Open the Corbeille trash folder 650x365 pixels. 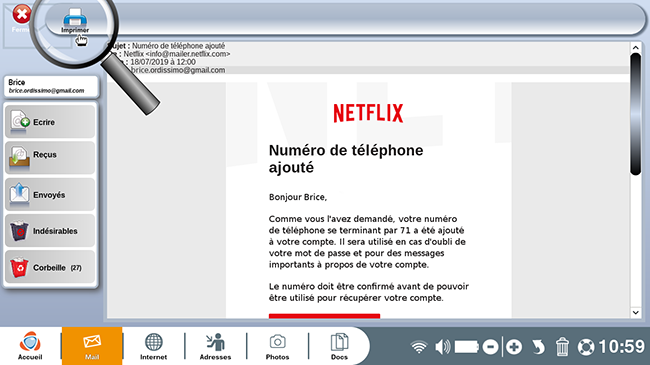coord(50,267)
